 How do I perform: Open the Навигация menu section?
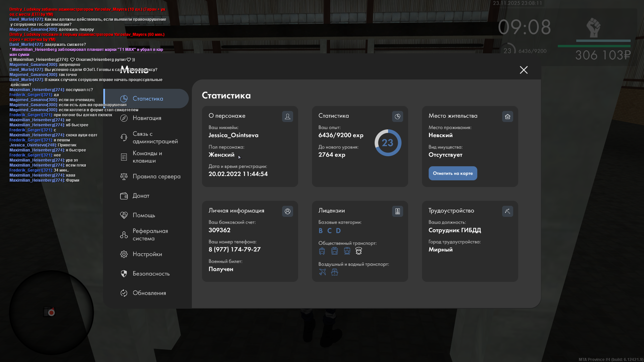[x=147, y=118]
